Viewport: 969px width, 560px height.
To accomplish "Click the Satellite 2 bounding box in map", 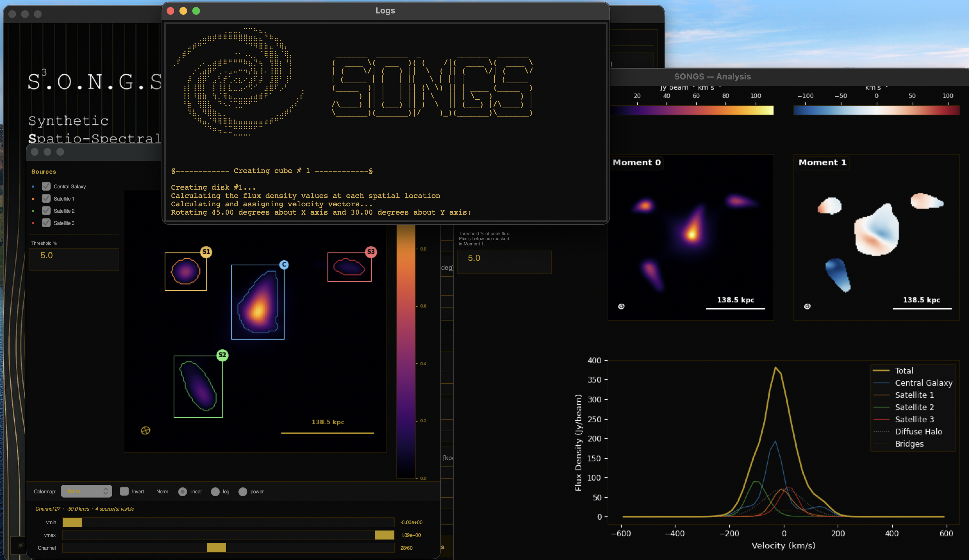I will click(198, 386).
